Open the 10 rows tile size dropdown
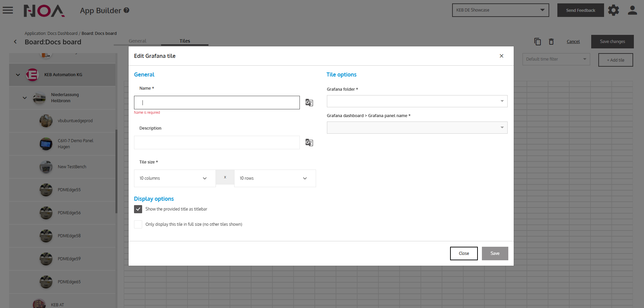This screenshot has height=308, width=644. click(275, 178)
